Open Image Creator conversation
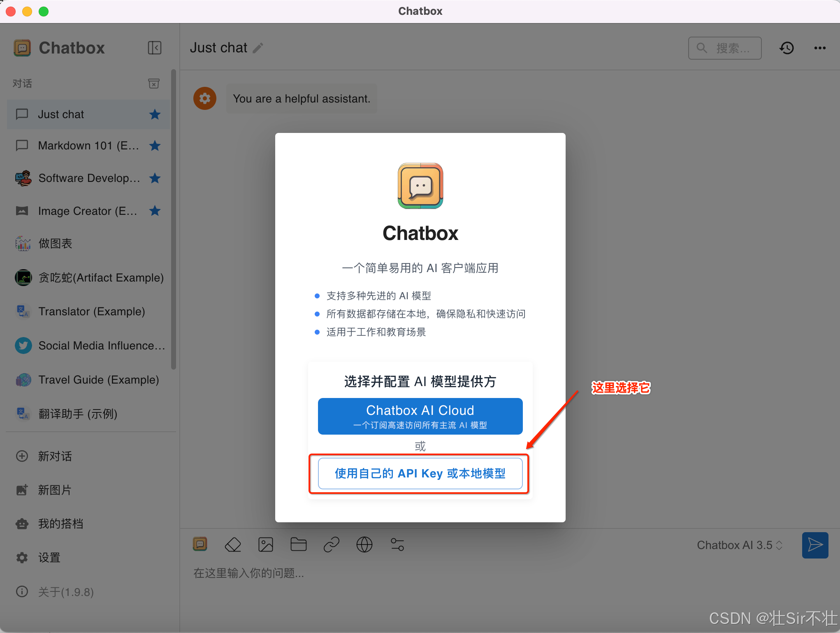840x633 pixels. (88, 211)
